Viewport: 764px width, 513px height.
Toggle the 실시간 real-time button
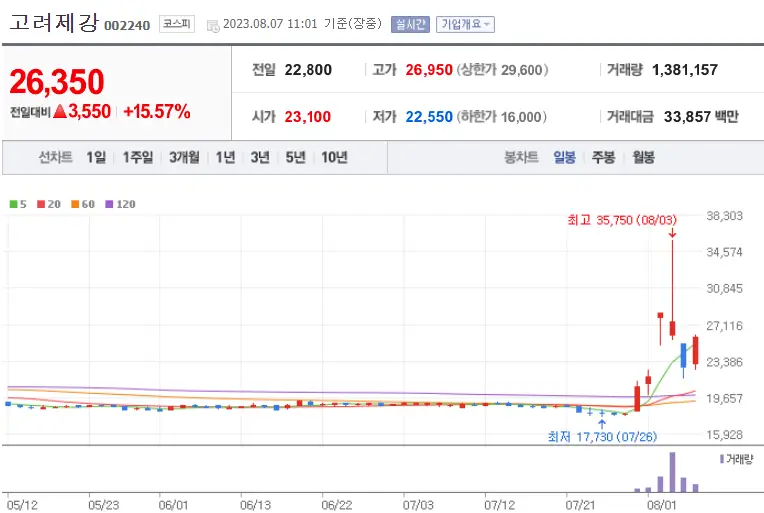click(x=410, y=24)
